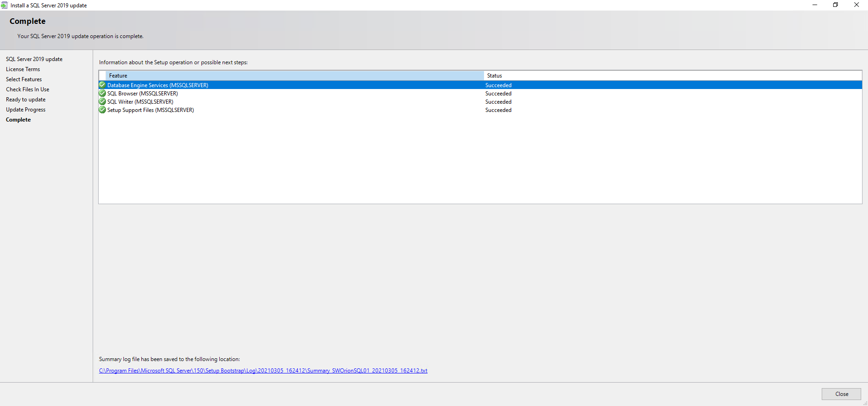Click the Succeeded status for SQL Writer
Screen dimensions: 868x406
click(x=498, y=101)
